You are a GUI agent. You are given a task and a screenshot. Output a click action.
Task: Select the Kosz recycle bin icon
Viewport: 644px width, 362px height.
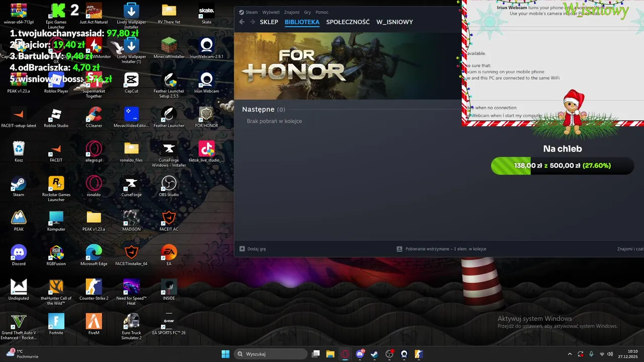point(19,151)
